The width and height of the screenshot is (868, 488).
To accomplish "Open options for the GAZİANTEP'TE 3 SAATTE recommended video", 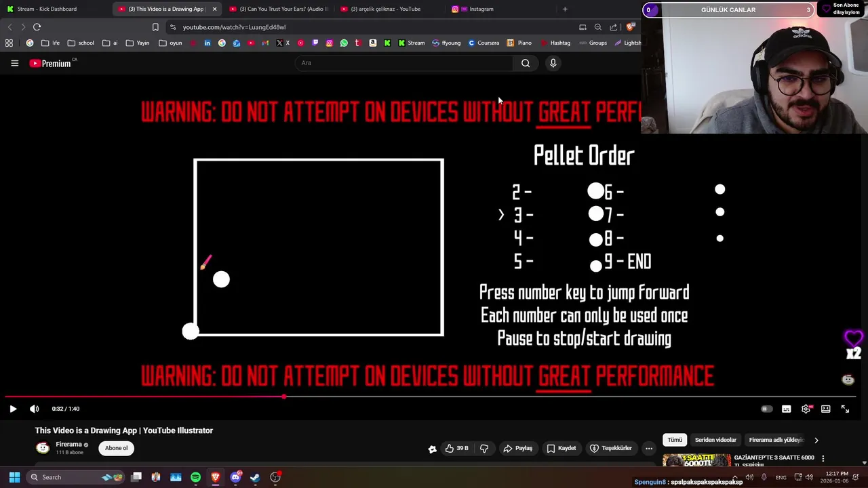I will (x=823, y=458).
